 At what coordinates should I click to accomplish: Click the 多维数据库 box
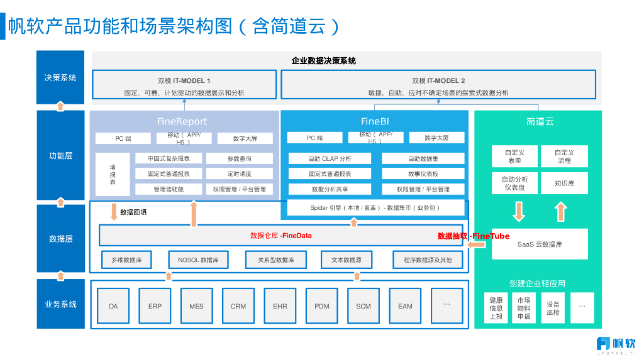(126, 260)
